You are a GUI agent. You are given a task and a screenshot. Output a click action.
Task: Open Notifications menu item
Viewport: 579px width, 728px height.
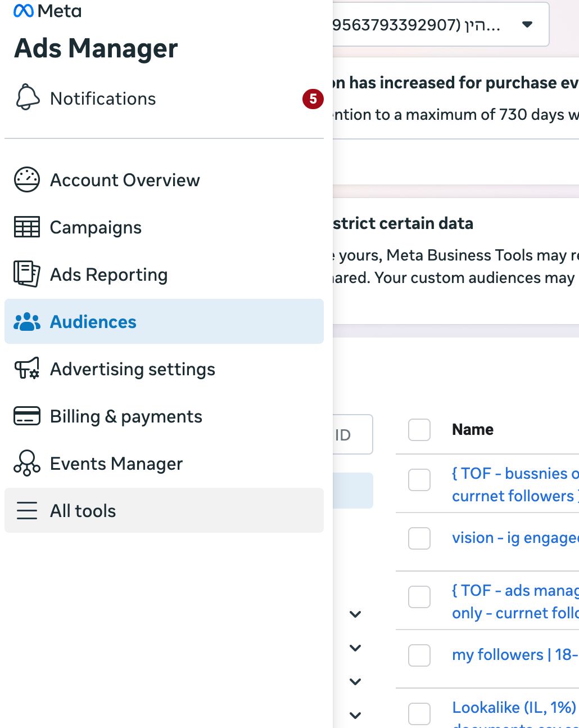click(164, 99)
